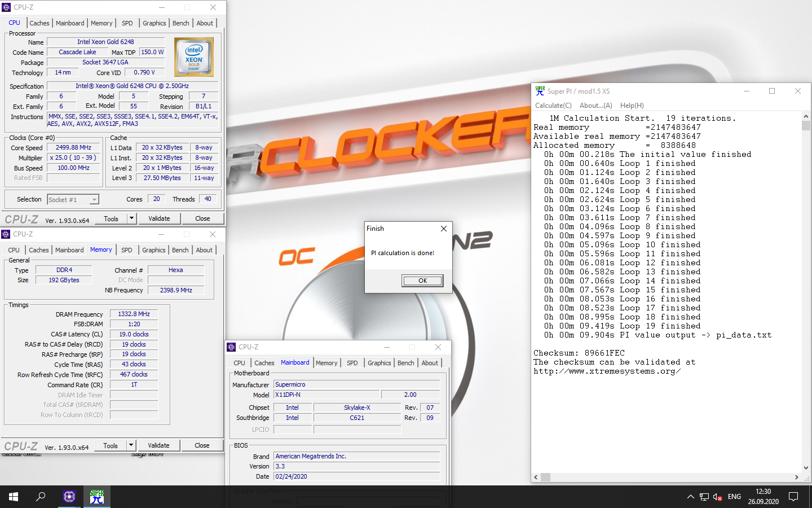This screenshot has width=812, height=508.
Task: Open Bench tab in top CPU-Z window
Action: tap(181, 23)
